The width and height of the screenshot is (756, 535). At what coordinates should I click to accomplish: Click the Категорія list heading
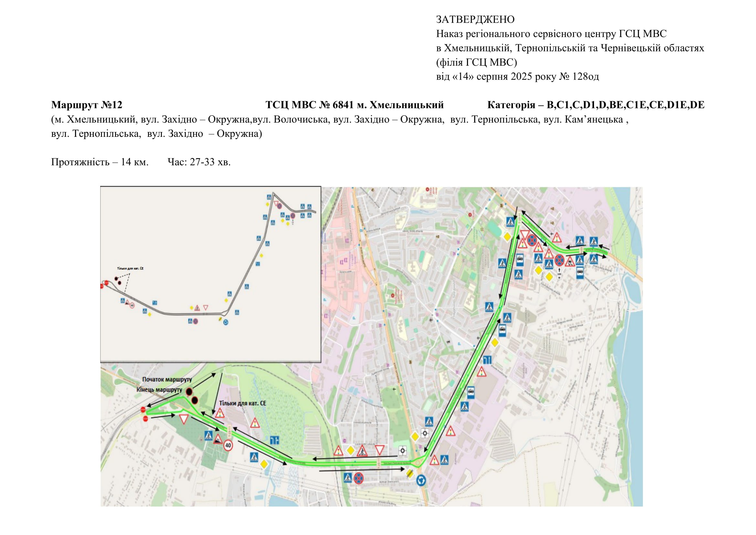tap(596, 105)
